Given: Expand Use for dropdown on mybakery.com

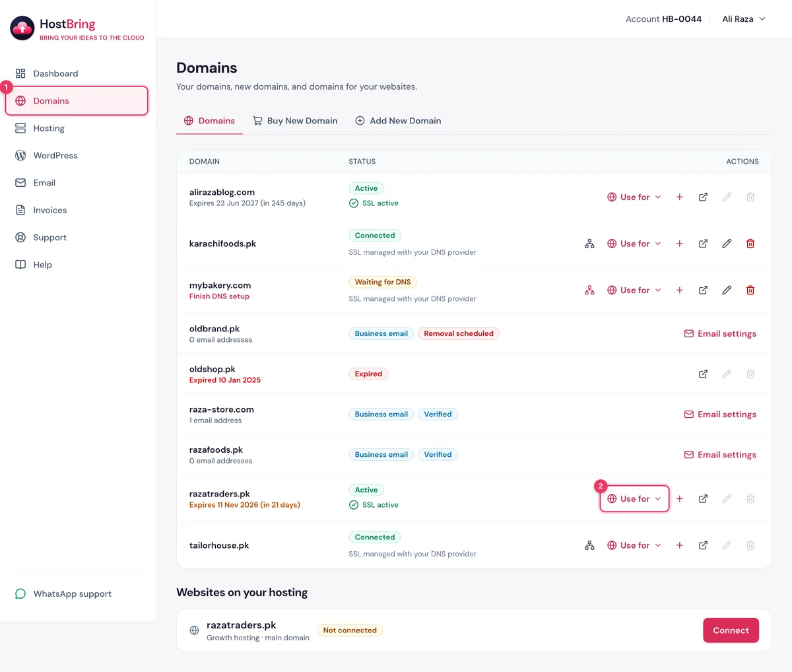Looking at the screenshot, I should (634, 290).
